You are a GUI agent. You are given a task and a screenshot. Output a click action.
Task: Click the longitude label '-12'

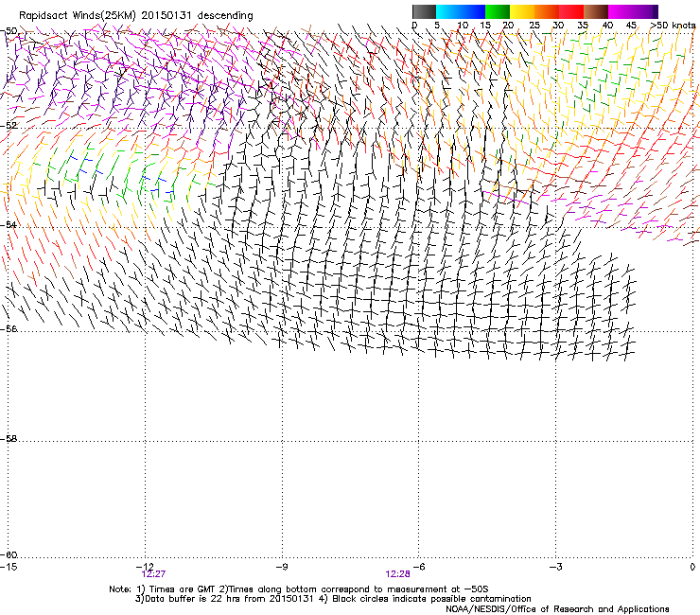[147, 567]
